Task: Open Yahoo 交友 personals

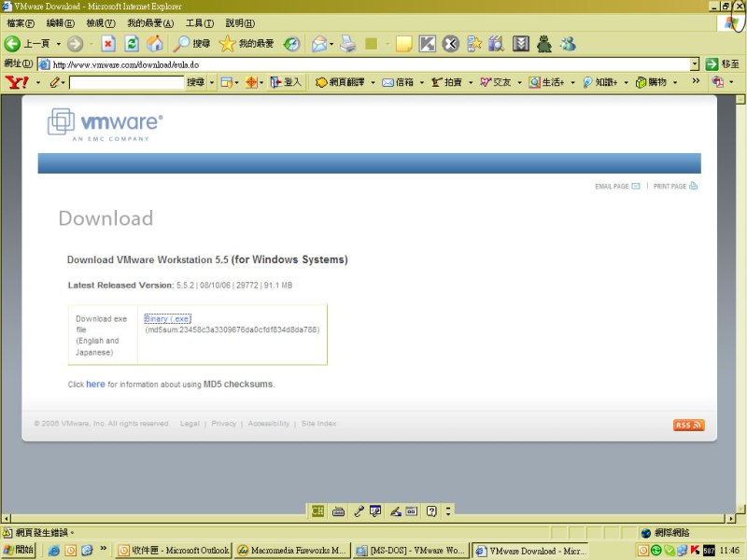Action: click(x=496, y=82)
